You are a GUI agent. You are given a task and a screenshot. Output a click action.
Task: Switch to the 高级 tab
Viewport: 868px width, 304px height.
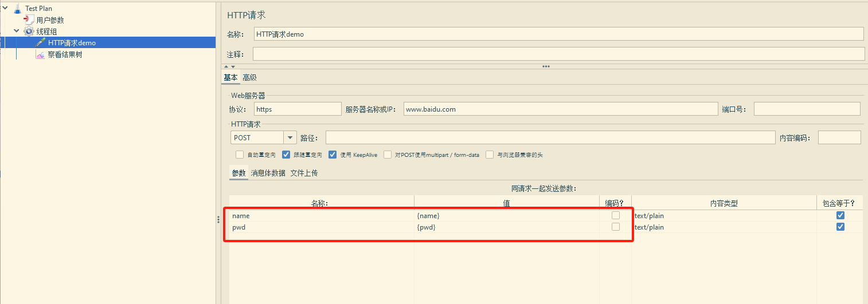coord(249,78)
